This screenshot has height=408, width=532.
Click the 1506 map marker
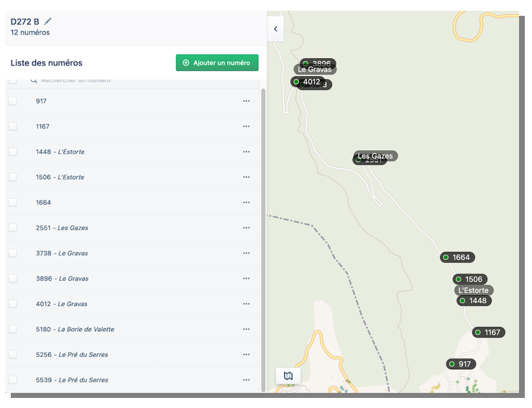(x=469, y=279)
